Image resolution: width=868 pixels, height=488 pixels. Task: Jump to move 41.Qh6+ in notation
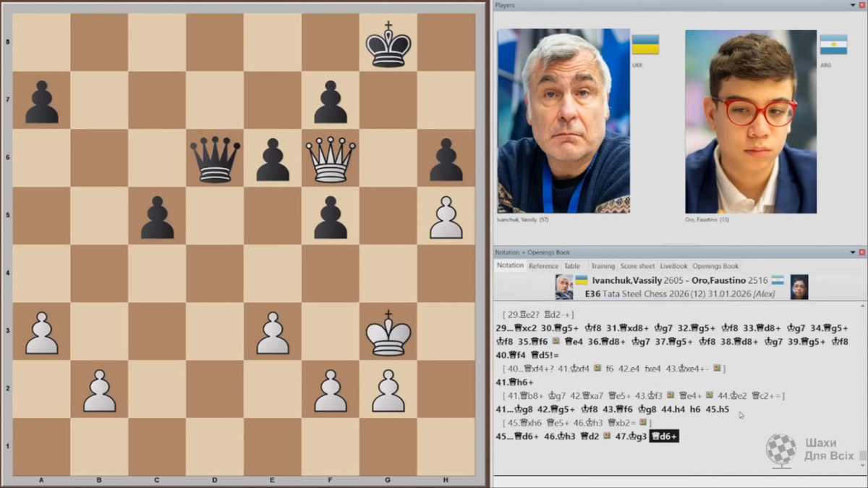513,382
